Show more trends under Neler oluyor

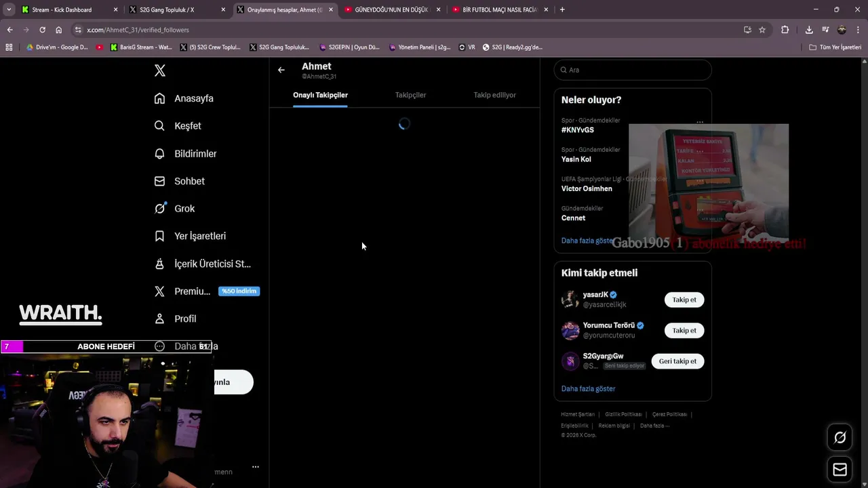(587, 241)
